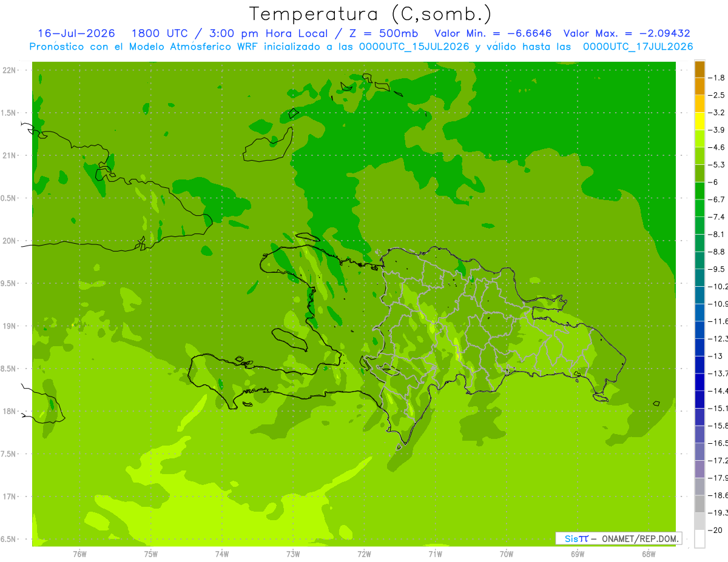
Task: Select the '74W' longitude label
Action: click(222, 554)
